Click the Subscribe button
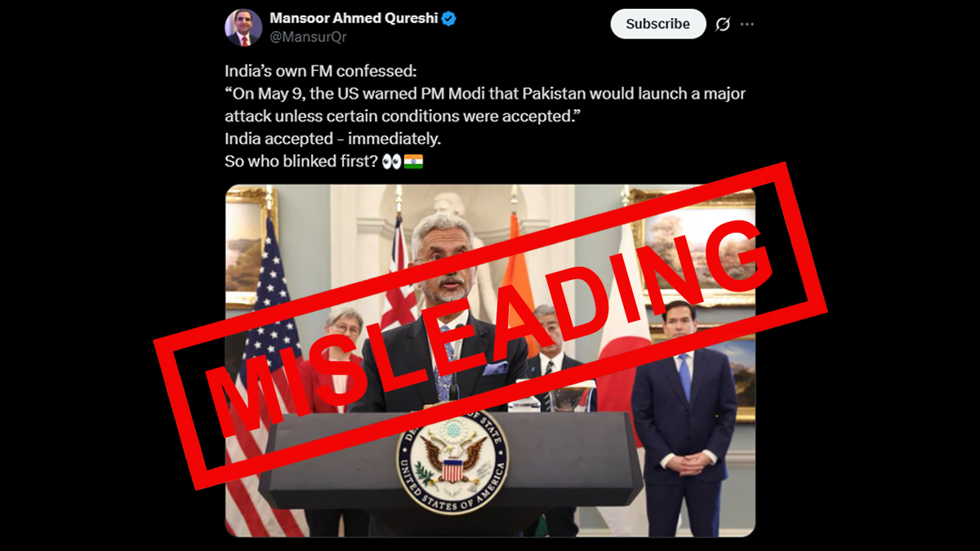 (657, 24)
